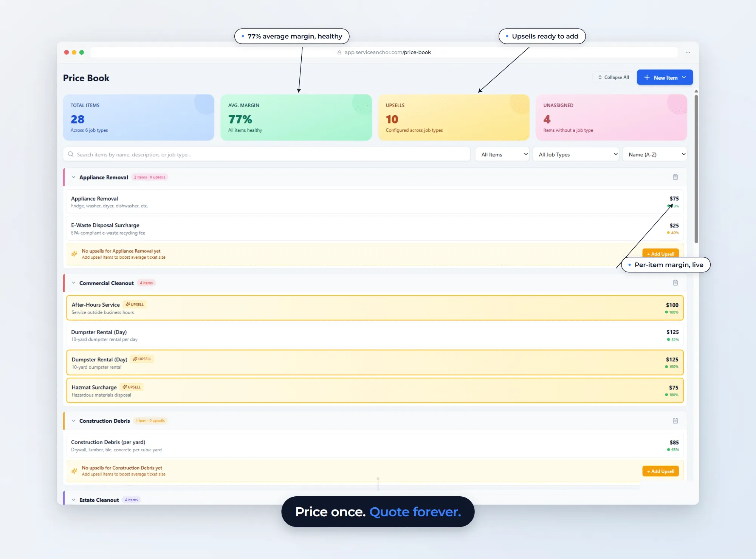Open the Name (A-Z) sort dropdown
This screenshot has height=559, width=756.
pyautogui.click(x=655, y=154)
